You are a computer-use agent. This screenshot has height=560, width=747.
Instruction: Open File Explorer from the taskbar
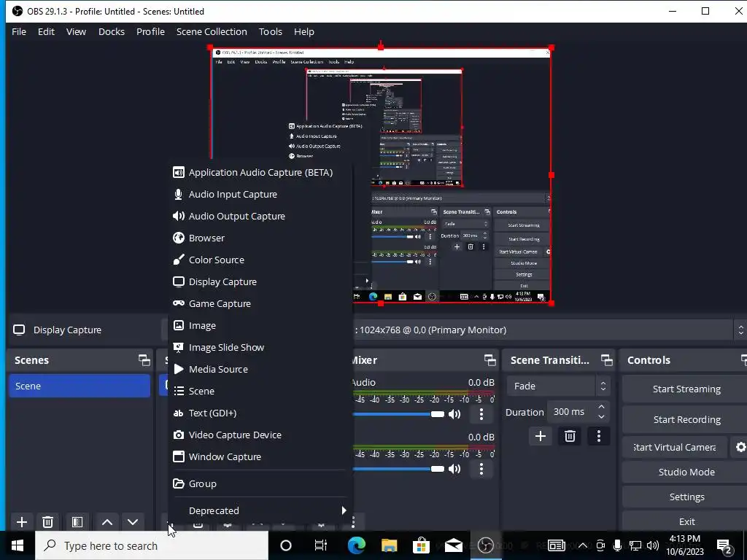pyautogui.click(x=389, y=545)
